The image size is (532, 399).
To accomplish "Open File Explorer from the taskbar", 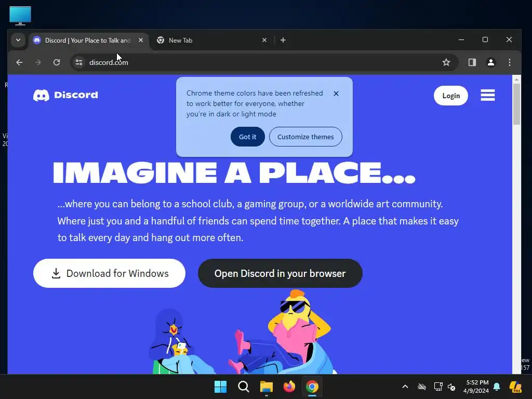I will coord(267,387).
